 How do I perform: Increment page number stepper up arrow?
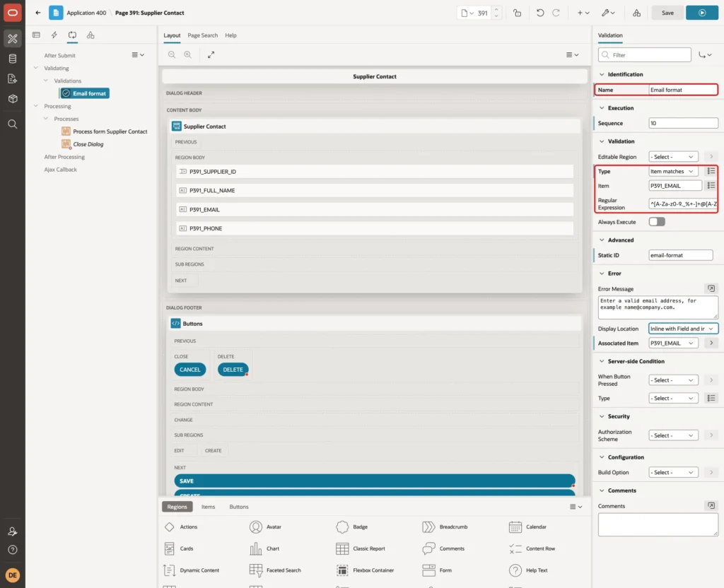point(496,9)
